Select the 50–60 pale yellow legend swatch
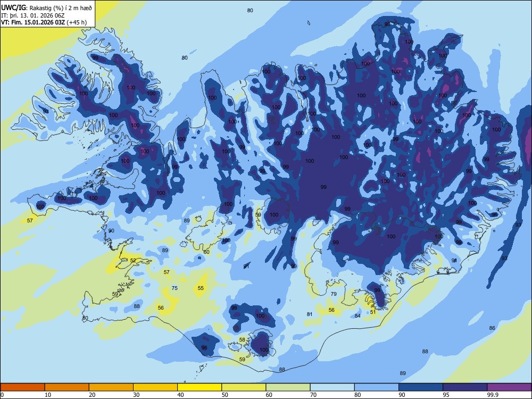The image size is (532, 399). click(x=244, y=387)
